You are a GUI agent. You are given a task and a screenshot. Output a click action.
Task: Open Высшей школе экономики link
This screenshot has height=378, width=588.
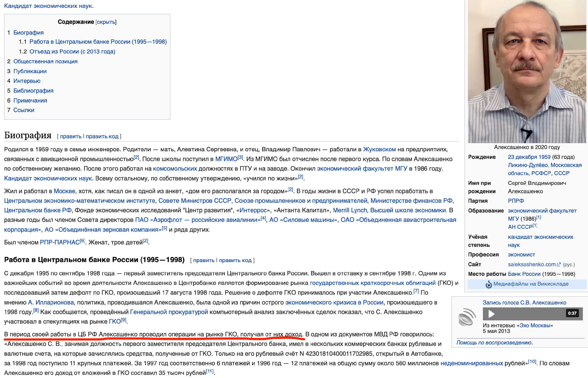click(408, 210)
